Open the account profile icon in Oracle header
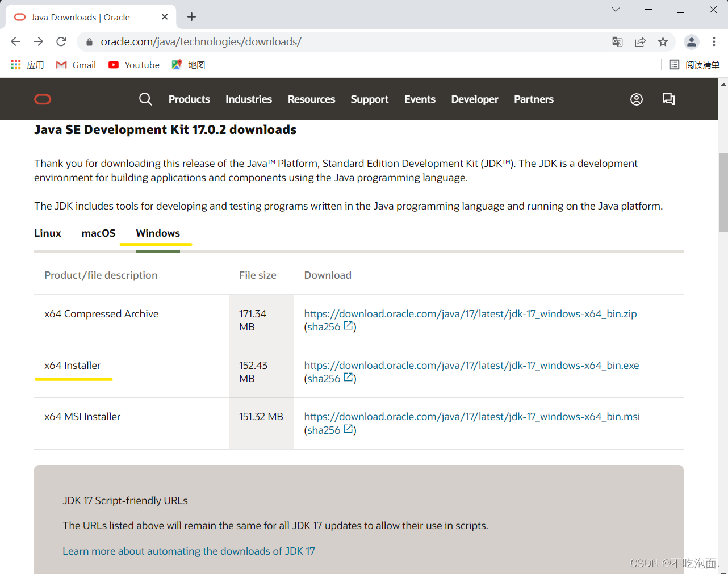Viewport: 728px width, 574px height. point(637,99)
